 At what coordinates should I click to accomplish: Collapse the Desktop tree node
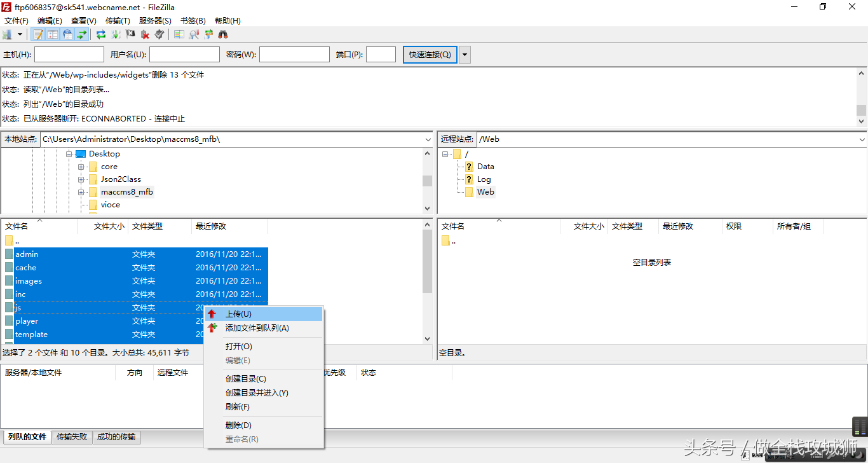pos(69,154)
